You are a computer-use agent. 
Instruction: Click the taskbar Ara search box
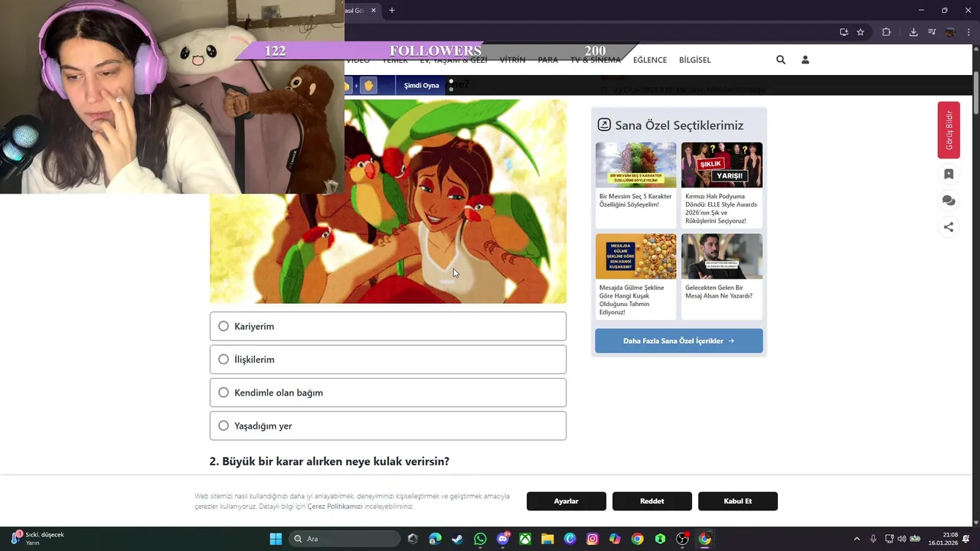pos(346,539)
